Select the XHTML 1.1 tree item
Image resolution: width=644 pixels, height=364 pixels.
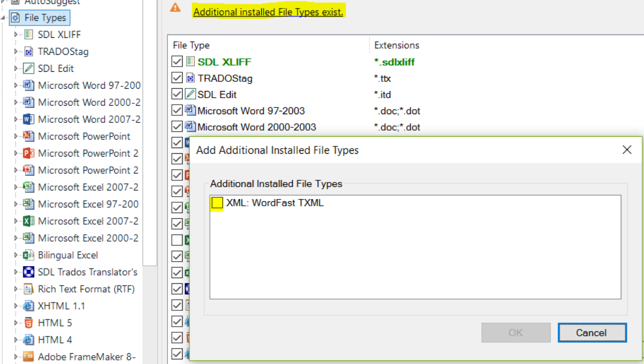click(x=61, y=306)
